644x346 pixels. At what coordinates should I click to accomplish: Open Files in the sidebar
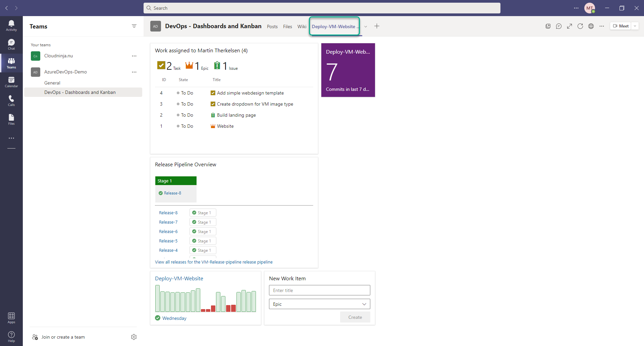pyautogui.click(x=11, y=119)
